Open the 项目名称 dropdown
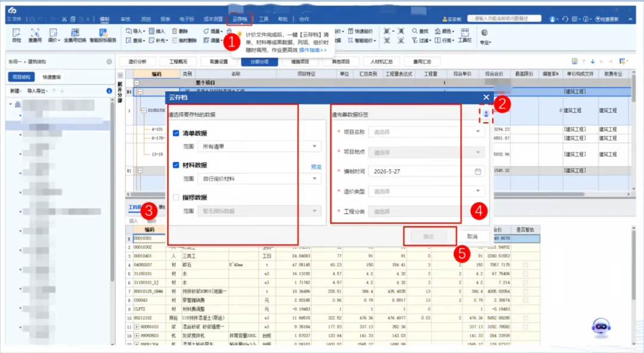The image size is (644, 353). 426,132
